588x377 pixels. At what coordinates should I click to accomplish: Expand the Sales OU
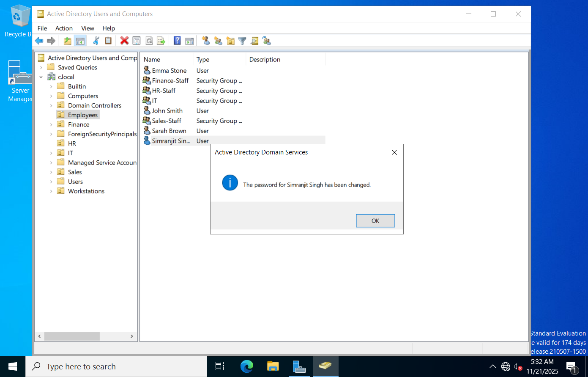coord(51,172)
